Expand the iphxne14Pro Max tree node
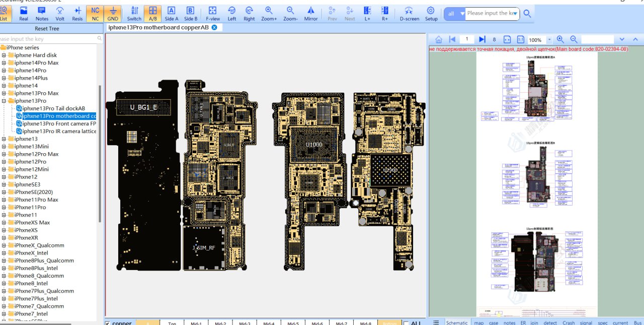This screenshot has width=644, height=325. [4, 63]
